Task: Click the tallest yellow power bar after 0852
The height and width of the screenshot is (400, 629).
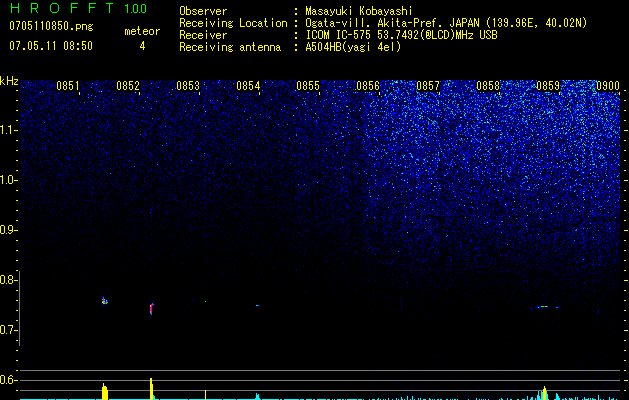Action: (x=152, y=388)
